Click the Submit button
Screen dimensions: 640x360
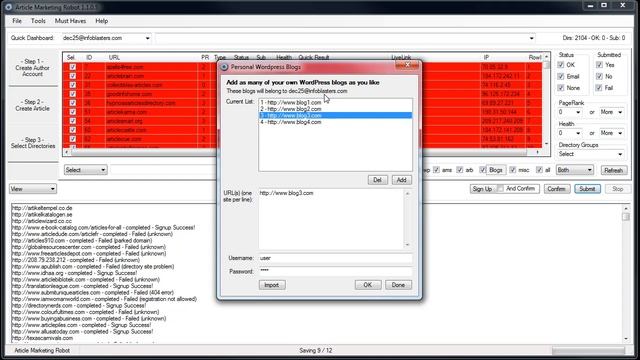coord(587,189)
